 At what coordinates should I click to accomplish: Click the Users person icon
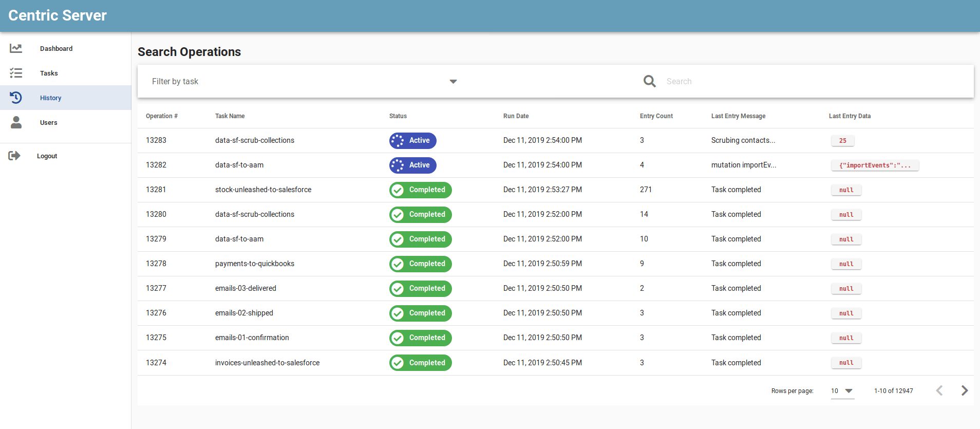point(16,122)
